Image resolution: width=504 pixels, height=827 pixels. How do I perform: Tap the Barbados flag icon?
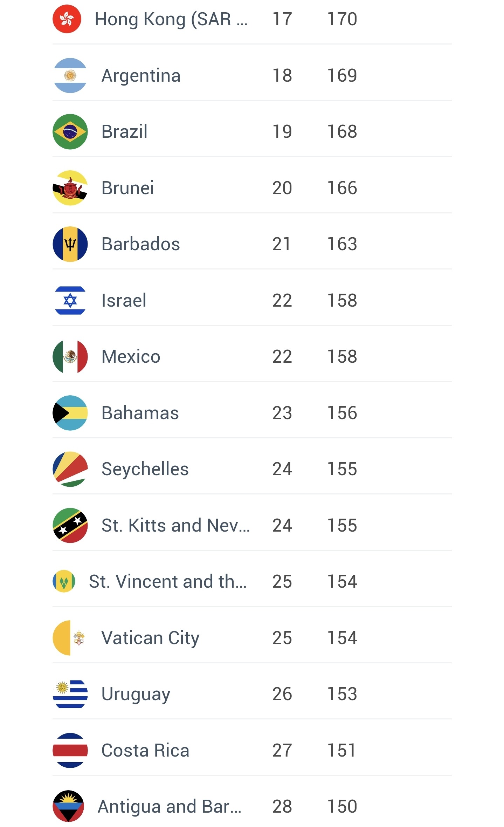tap(70, 244)
